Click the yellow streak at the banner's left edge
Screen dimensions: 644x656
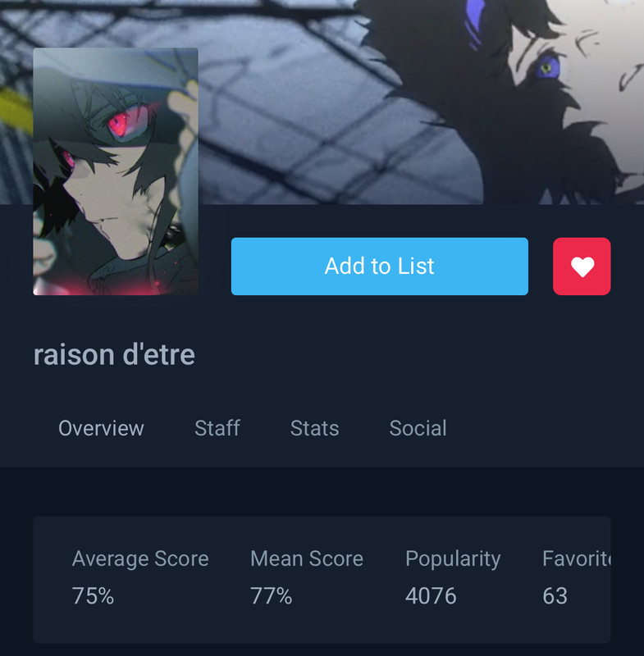(x=15, y=111)
